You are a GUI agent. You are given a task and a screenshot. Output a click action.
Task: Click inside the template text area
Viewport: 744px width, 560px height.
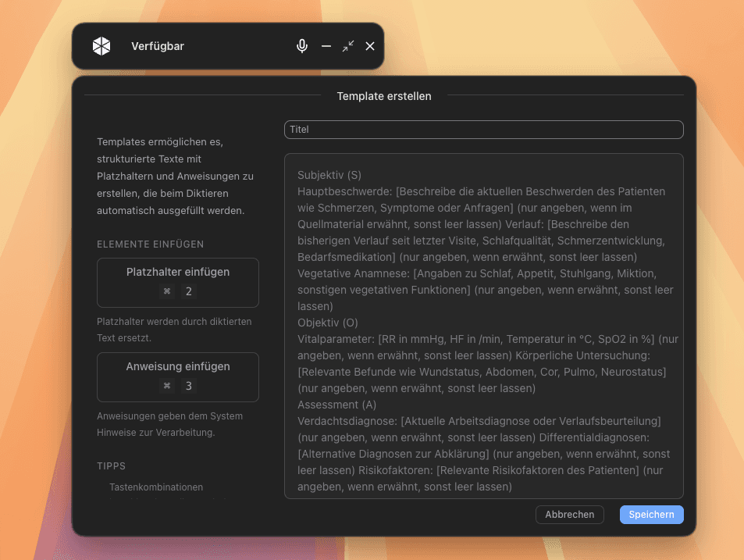(483, 328)
